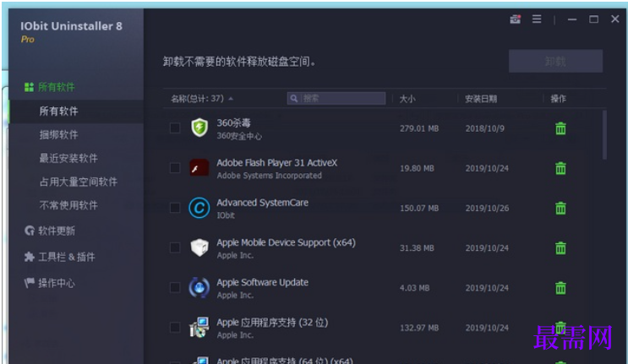Click the 360杀毒 shield icon
Image resolution: width=628 pixels, height=364 pixels.
[199, 128]
